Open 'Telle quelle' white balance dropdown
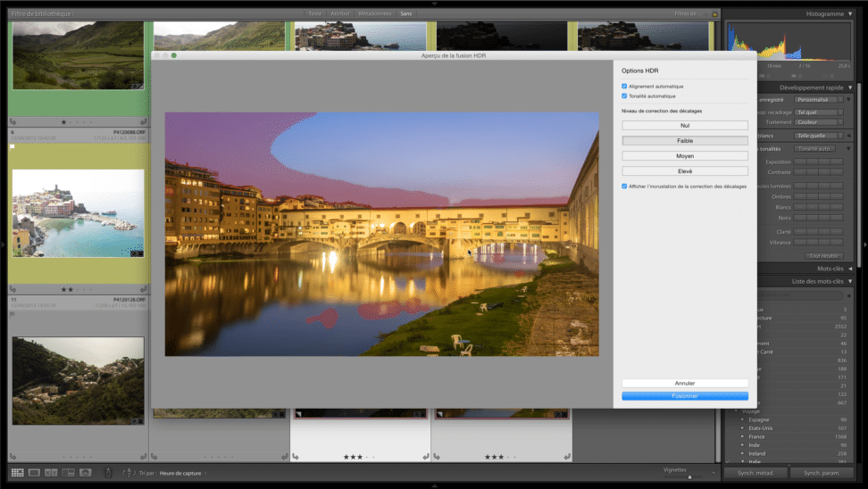Screen dimensions: 868x489 coord(819,136)
